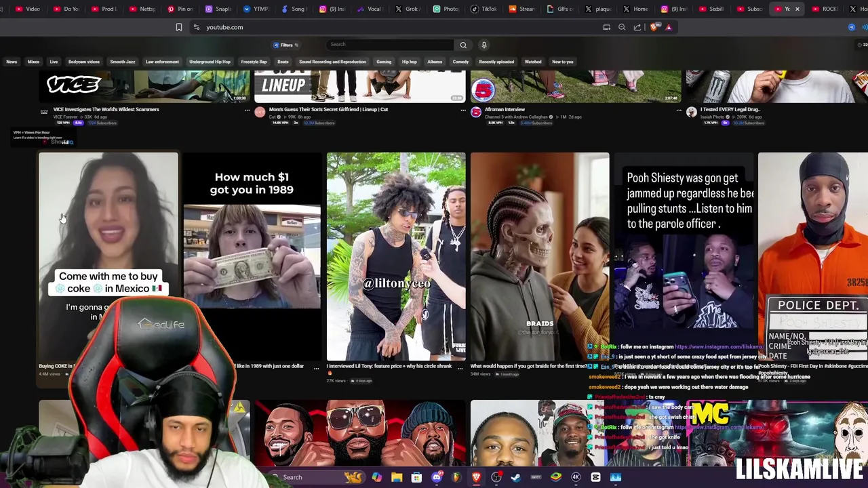Viewport: 868px width, 488px height.
Task: Open the Afroman Interview video title
Action: (505, 109)
